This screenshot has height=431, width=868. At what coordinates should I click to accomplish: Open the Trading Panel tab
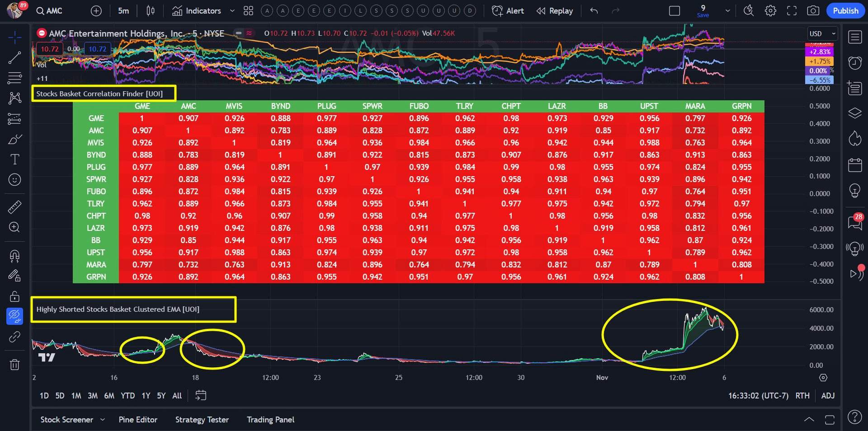270,420
